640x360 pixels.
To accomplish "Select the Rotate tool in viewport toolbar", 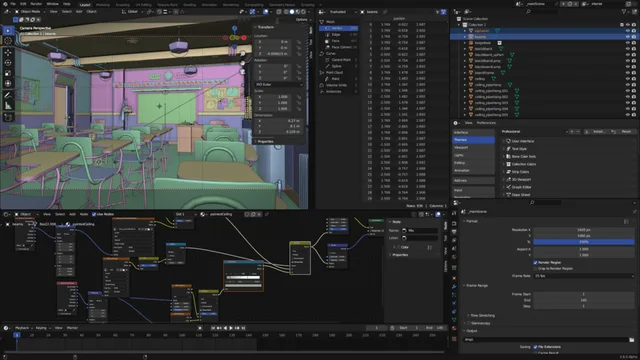I will 8,63.
